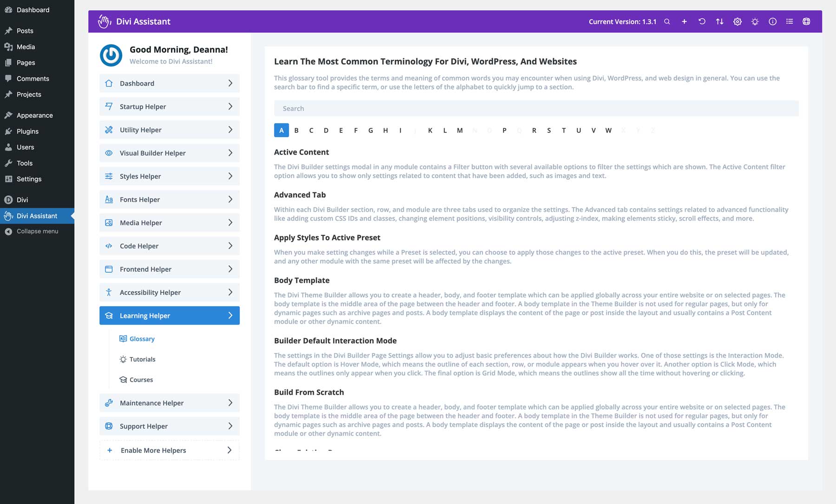The width and height of the screenshot is (836, 504).
Task: Select active letter A in glossary
Action: click(281, 130)
